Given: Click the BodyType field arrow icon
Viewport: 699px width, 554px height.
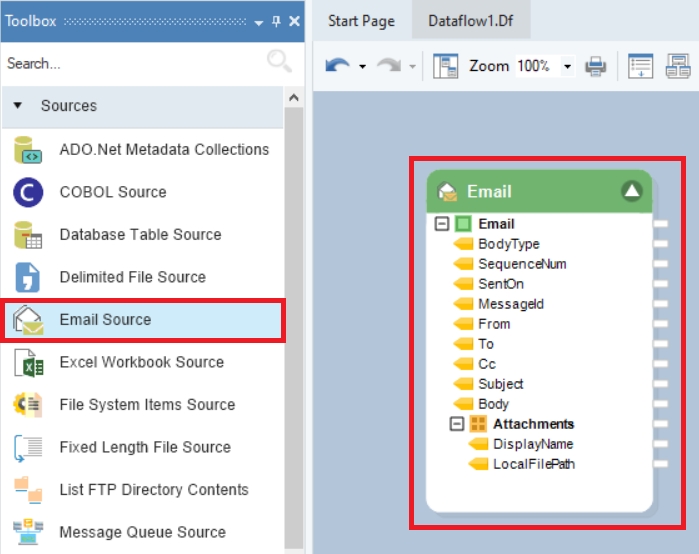Looking at the screenshot, I should coord(463,244).
